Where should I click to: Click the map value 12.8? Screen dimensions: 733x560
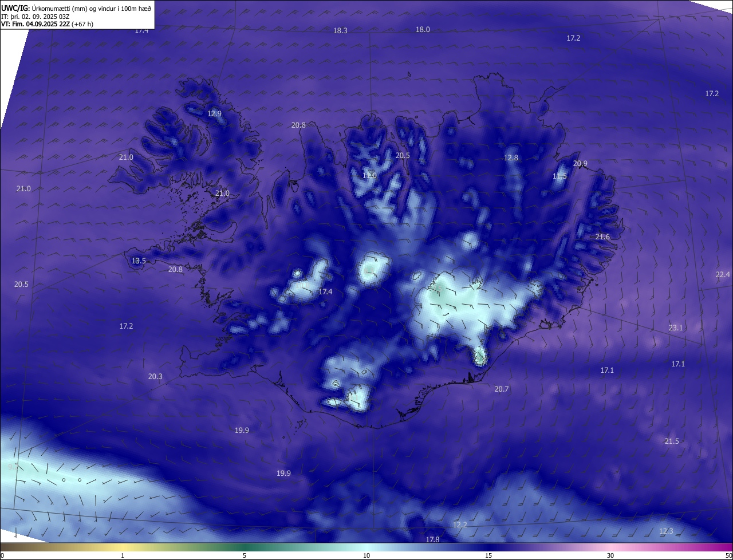tap(511, 157)
